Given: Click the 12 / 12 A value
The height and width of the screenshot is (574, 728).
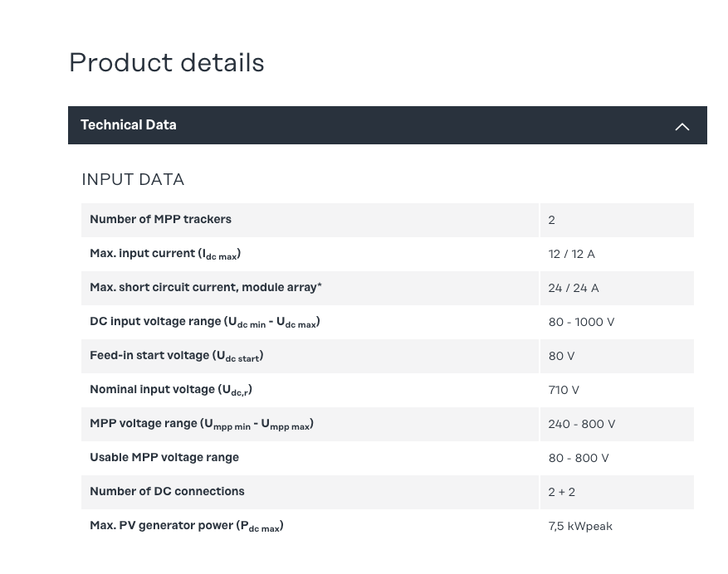Looking at the screenshot, I should click(x=571, y=254).
